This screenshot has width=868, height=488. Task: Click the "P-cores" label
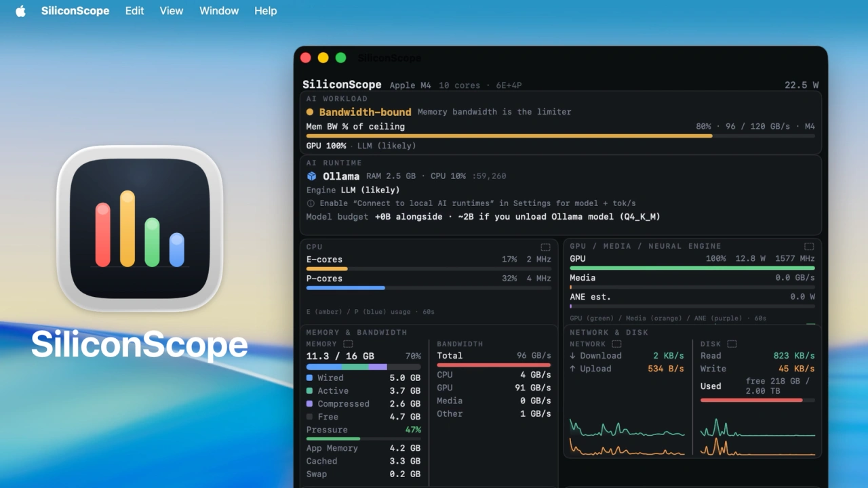pyautogui.click(x=324, y=279)
